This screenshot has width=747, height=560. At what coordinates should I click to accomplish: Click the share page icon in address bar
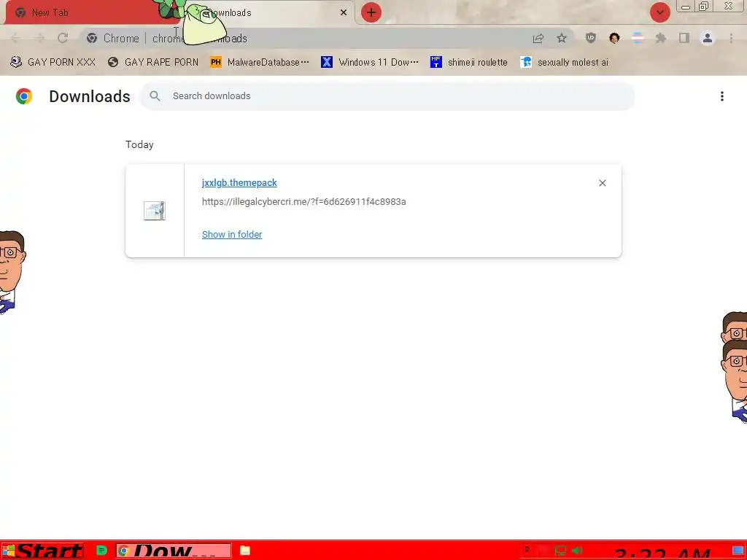538,38
